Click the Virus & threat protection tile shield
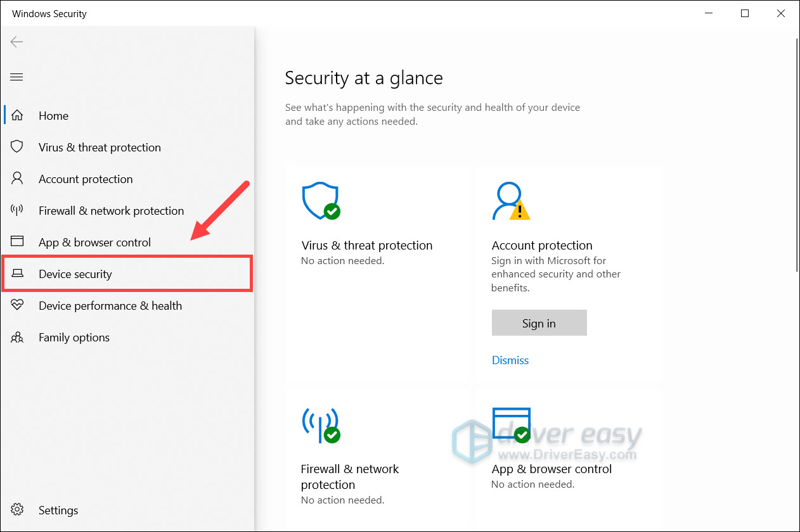Image resolution: width=800 pixels, height=532 pixels. [320, 201]
